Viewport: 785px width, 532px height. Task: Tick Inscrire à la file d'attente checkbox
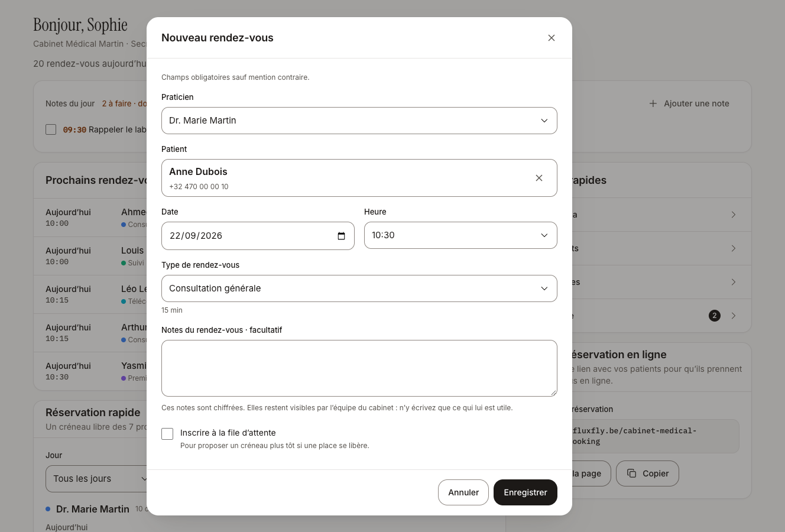coord(167,434)
